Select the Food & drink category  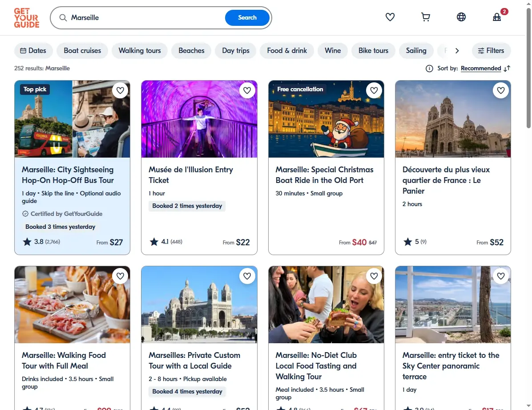click(287, 51)
